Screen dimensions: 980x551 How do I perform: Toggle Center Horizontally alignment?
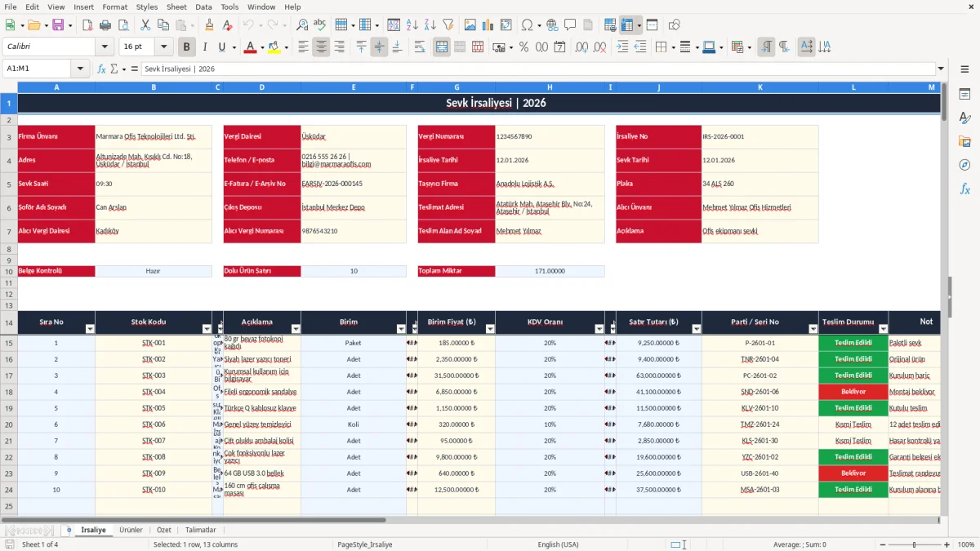pos(321,47)
